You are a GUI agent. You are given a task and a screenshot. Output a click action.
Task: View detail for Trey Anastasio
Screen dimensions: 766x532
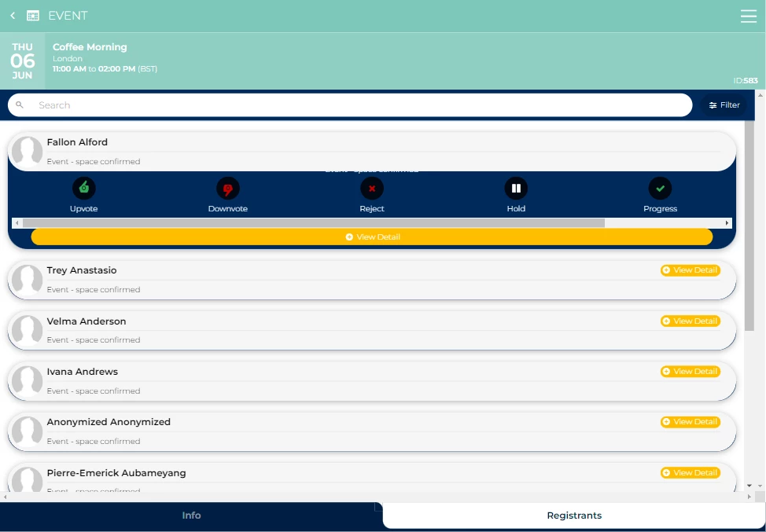point(691,270)
